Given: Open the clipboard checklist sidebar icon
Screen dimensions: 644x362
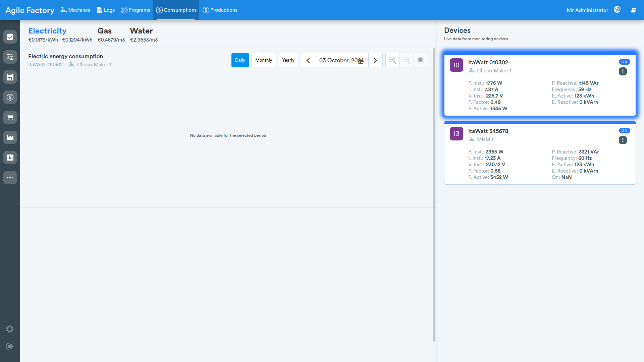Looking at the screenshot, I should (10, 37).
